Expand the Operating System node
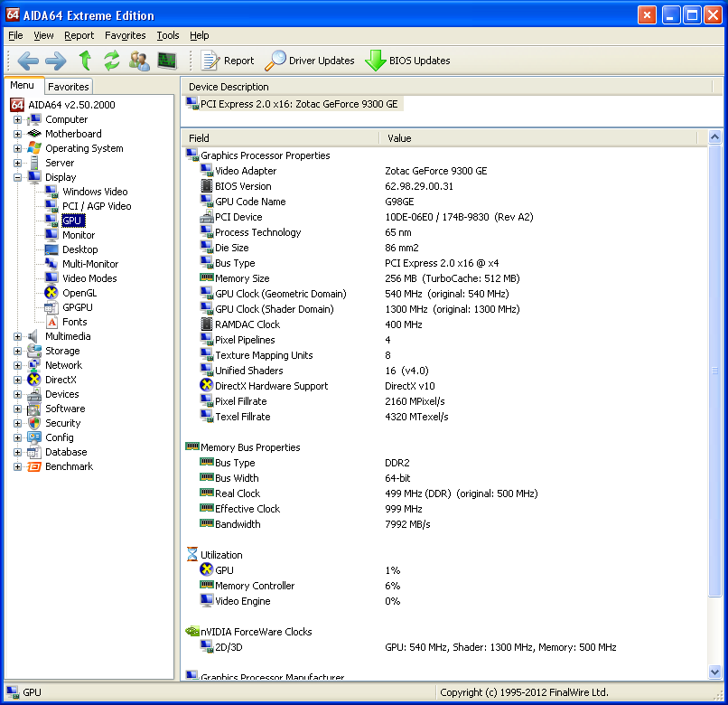Screen dimensions: 728x705 coord(17,149)
